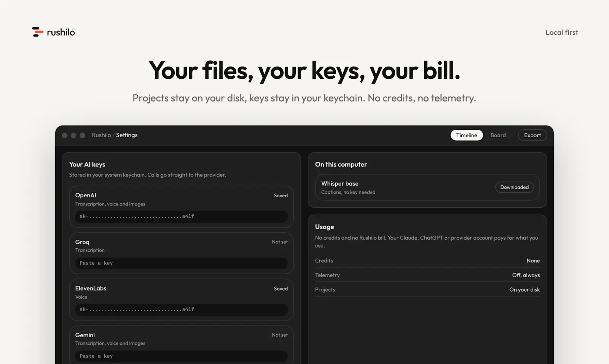Viewport: 609px width, 364px height.
Task: Click the Credits row label
Action: [x=324, y=261]
